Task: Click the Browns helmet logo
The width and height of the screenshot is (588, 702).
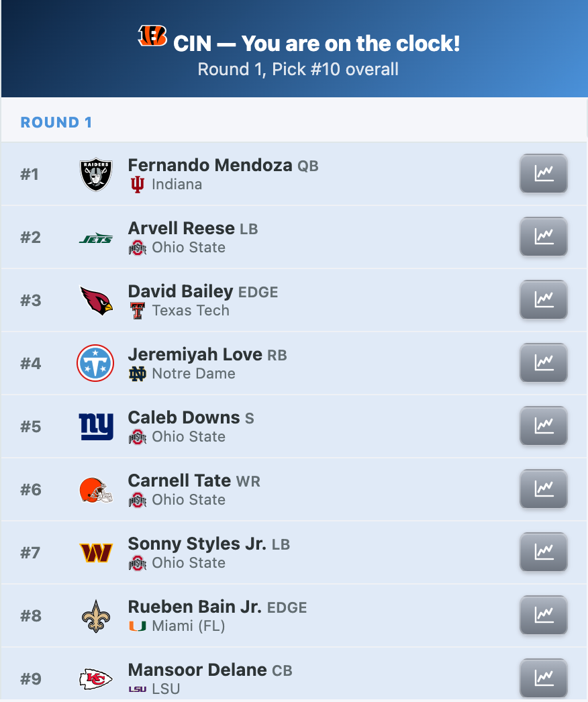Action: [x=96, y=490]
